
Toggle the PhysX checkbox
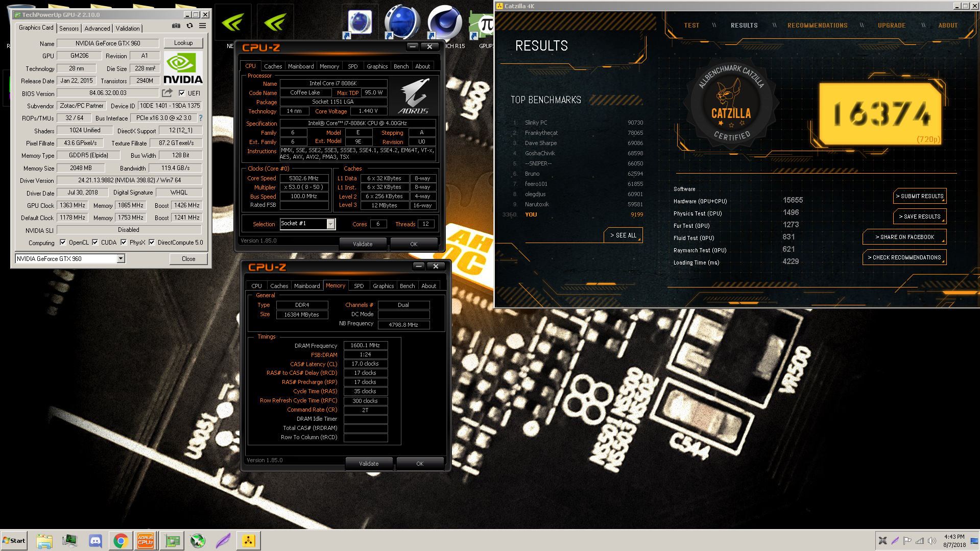click(124, 243)
